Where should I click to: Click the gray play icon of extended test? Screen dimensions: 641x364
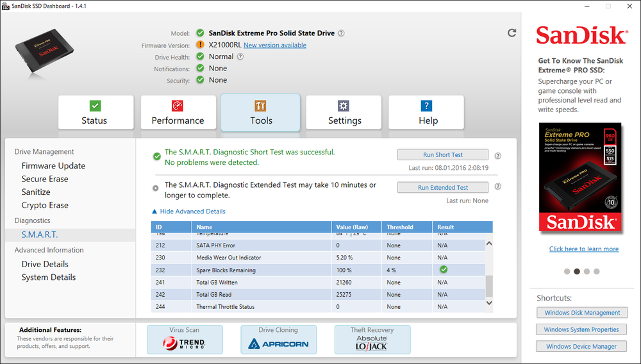(x=155, y=188)
